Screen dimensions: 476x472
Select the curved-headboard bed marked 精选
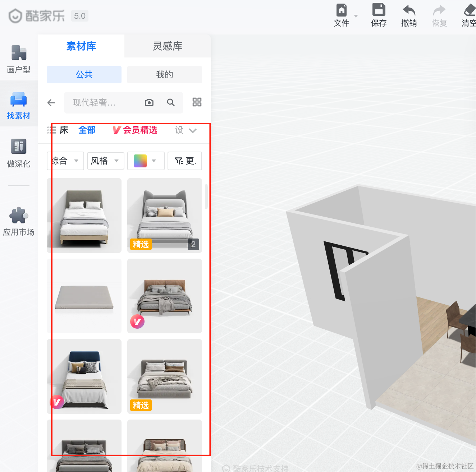coord(165,216)
